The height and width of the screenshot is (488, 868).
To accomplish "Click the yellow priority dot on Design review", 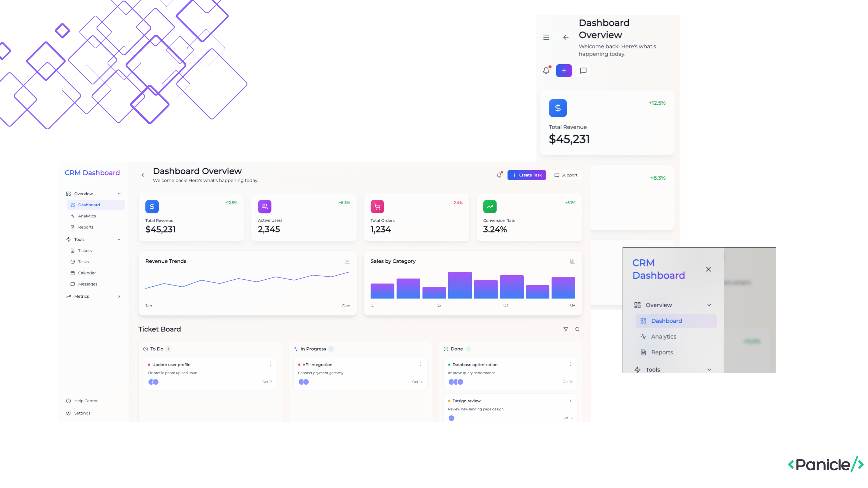I will pyautogui.click(x=449, y=401).
